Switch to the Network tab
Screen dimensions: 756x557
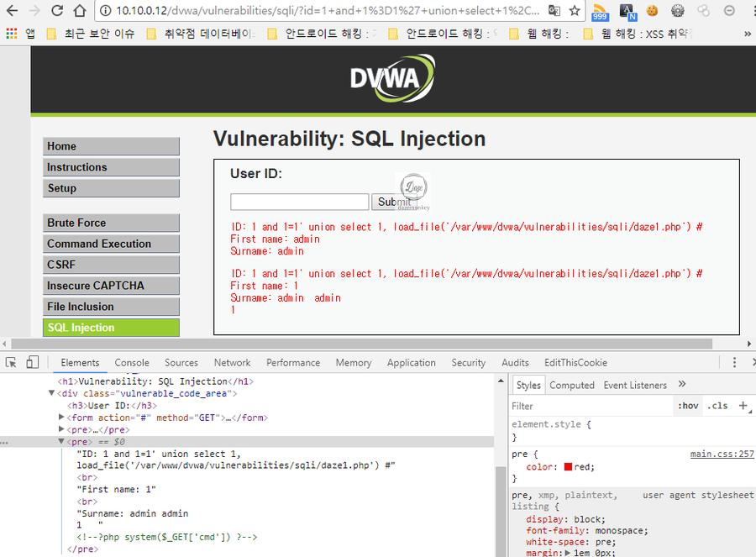[x=233, y=362]
